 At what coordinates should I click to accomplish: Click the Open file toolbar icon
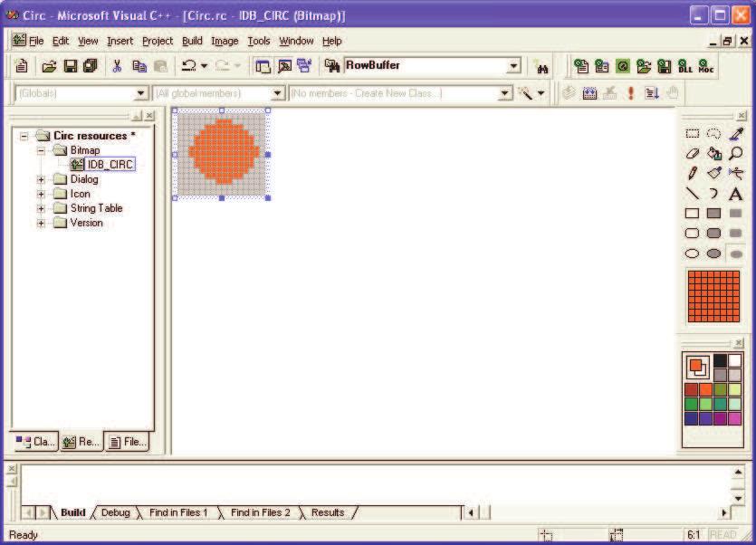(49, 65)
